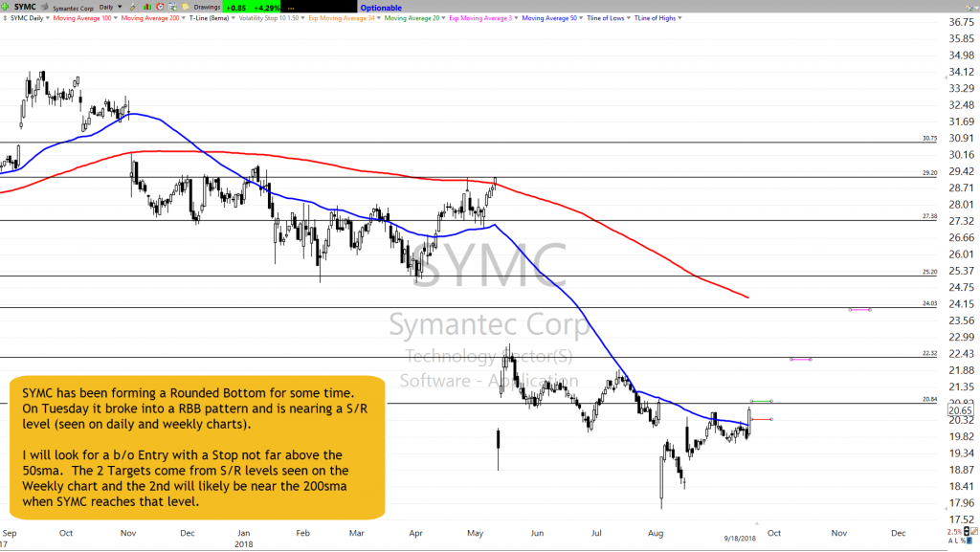The width and height of the screenshot is (980, 552).
Task: Click the small triangle marker above 9/18/2018
Action: click(757, 523)
